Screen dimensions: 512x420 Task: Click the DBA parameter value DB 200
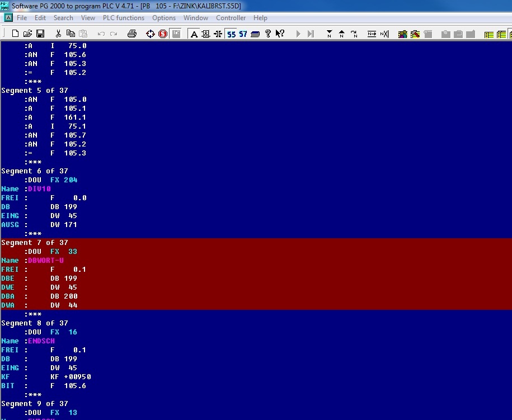point(64,296)
